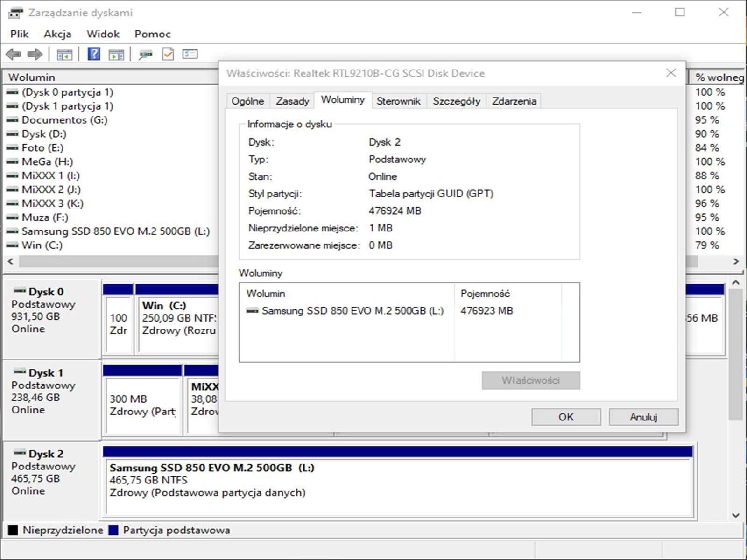This screenshot has height=560, width=747.
Task: Click the Show/Hide console tree icon
Action: 64,55
